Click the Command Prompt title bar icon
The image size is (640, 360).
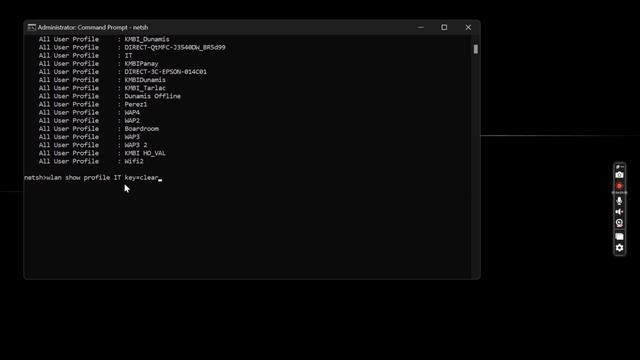click(x=31, y=27)
